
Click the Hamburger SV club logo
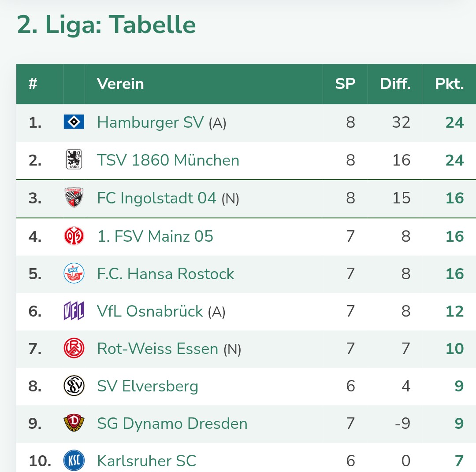pyautogui.click(x=74, y=122)
